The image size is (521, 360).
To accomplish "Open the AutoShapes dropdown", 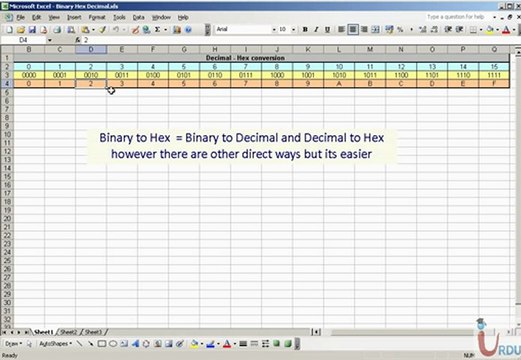I will point(56,344).
